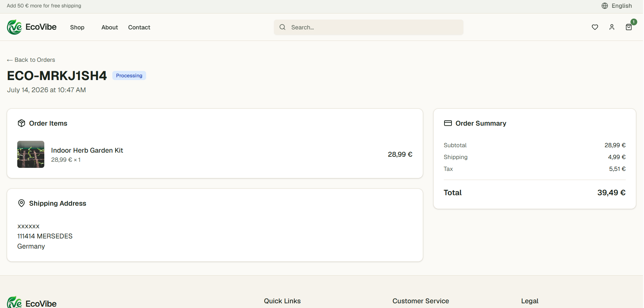This screenshot has height=308, width=644.
Task: Click the Order Items package icon
Action: (21, 123)
